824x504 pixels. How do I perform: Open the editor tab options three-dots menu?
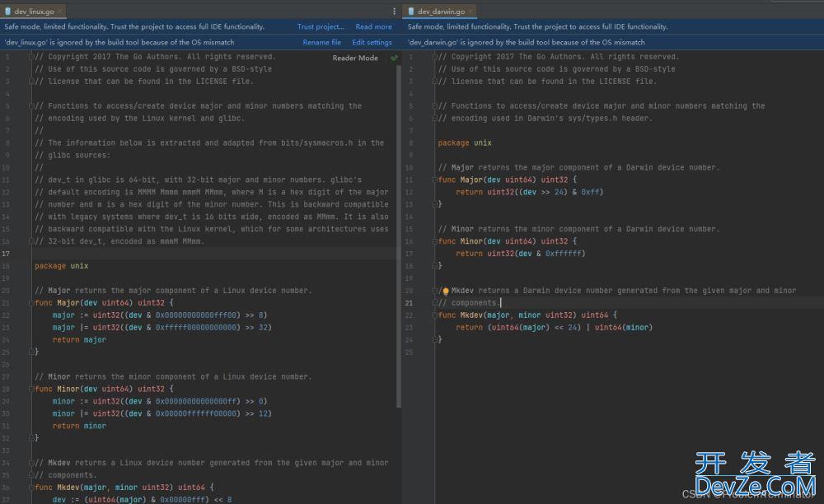tap(394, 11)
